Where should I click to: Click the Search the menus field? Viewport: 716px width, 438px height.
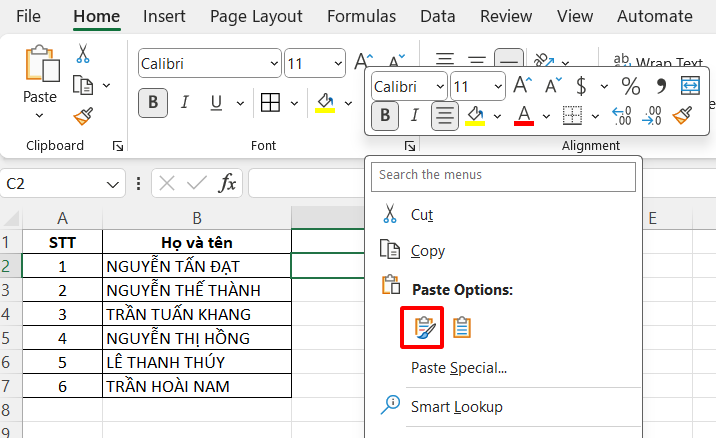(503, 177)
